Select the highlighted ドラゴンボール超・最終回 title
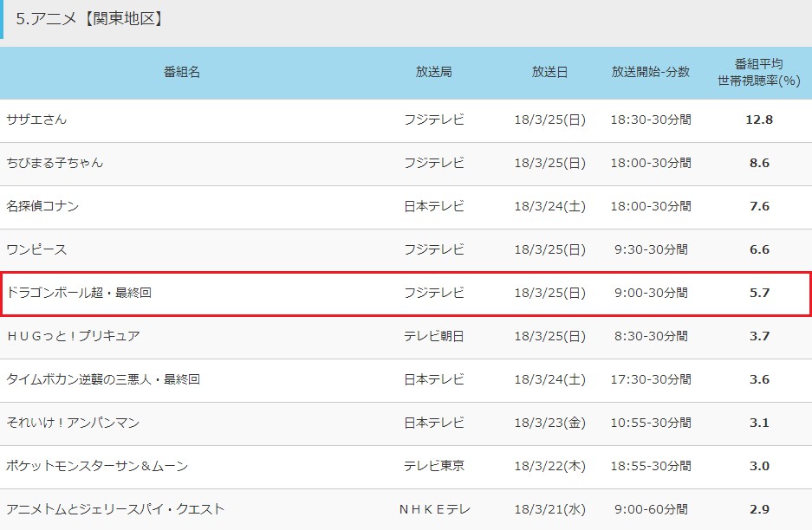 [79, 293]
